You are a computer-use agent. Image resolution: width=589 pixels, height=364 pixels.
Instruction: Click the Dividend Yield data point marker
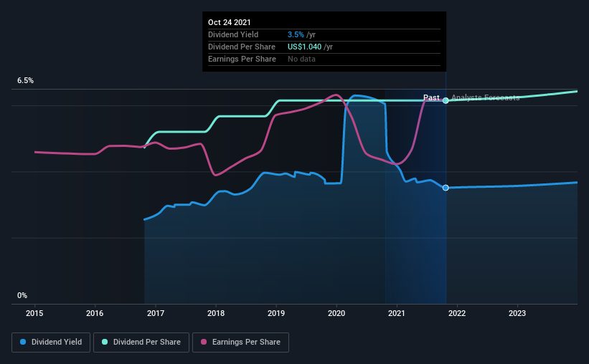[x=446, y=188]
